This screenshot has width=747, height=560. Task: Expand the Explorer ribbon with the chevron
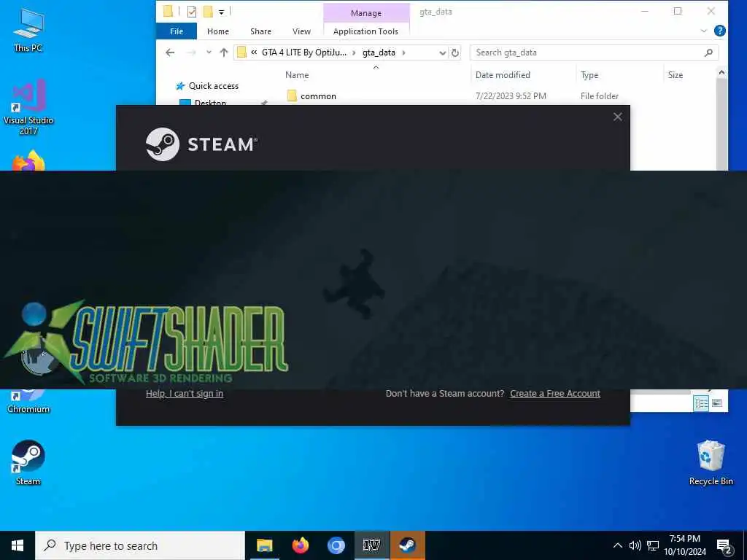click(704, 31)
